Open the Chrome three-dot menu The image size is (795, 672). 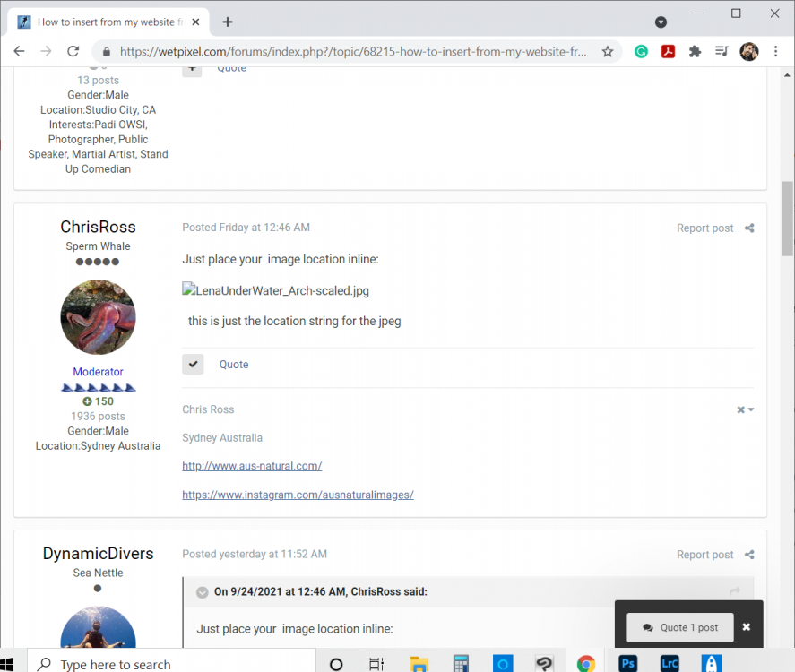(x=776, y=51)
